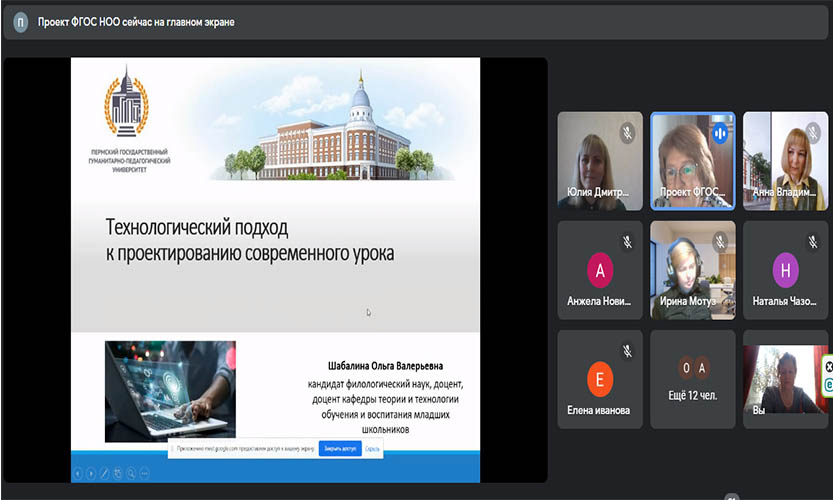Click your own 'Вы' video tile
The image size is (833, 500).
pos(785,380)
